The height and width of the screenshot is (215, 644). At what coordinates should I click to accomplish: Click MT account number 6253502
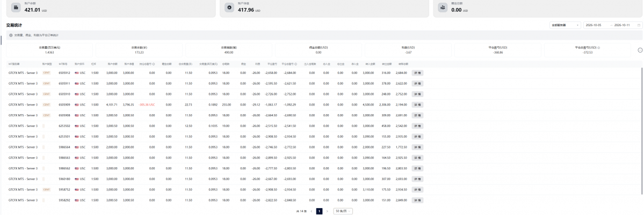64,126
